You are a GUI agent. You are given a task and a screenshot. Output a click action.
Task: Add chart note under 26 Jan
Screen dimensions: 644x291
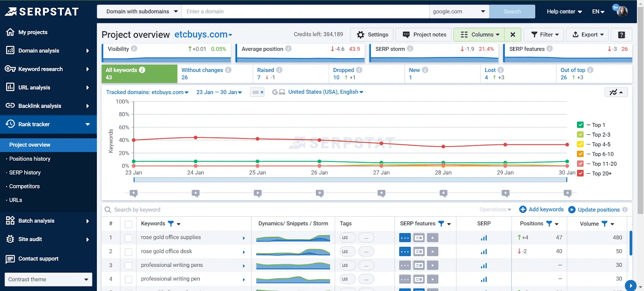tap(320, 193)
